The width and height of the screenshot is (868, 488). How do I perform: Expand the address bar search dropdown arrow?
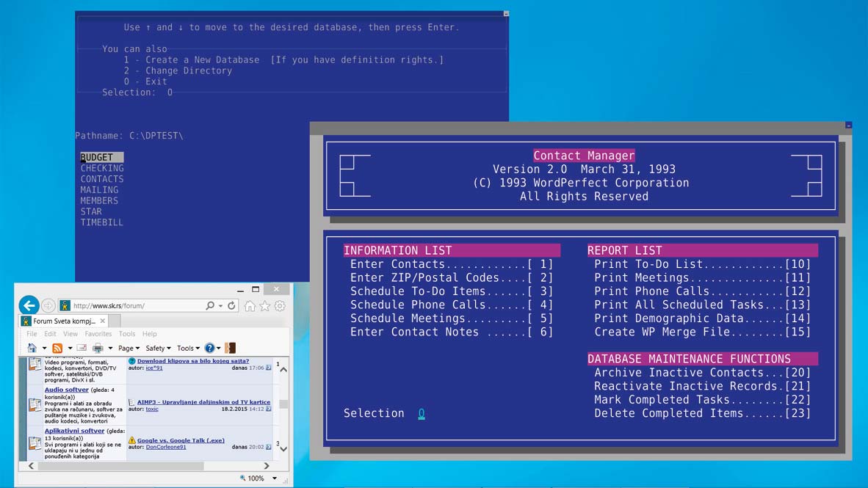coord(220,305)
